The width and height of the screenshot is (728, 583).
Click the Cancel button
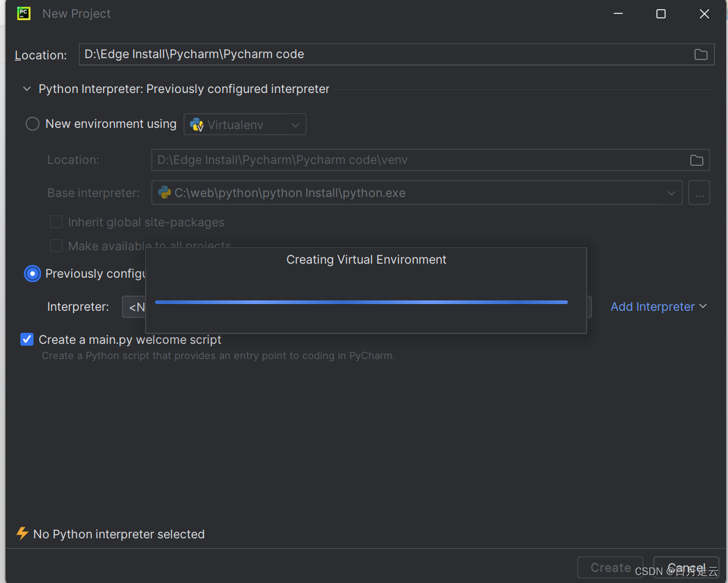click(686, 567)
